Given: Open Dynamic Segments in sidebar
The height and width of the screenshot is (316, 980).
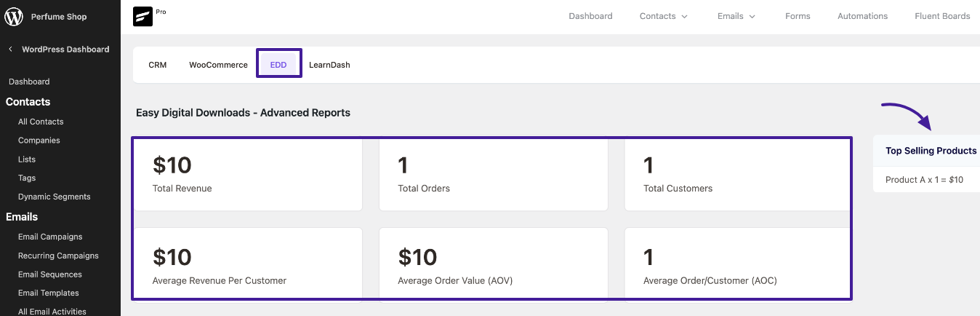Looking at the screenshot, I should (55, 197).
